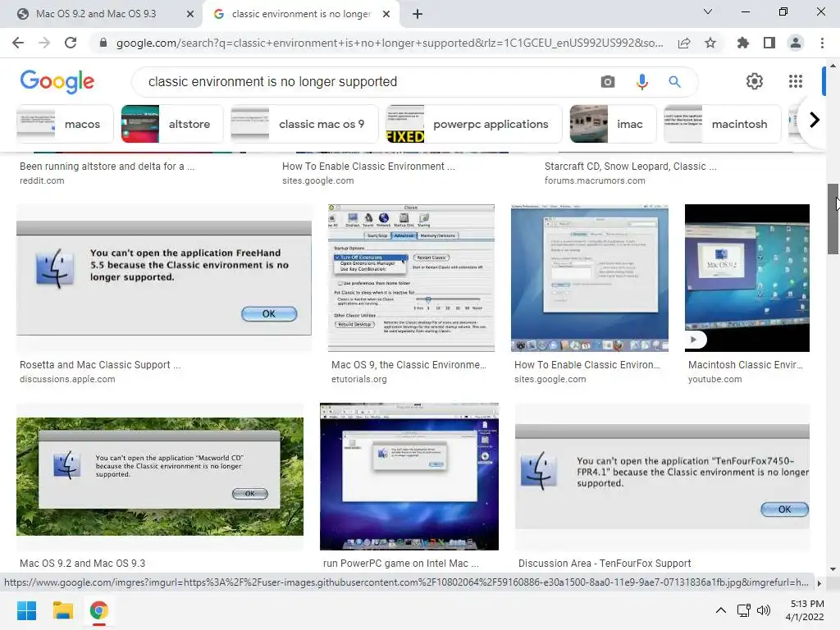Open a new browser tab
Viewport: 840px width, 630px height.
[x=418, y=14]
